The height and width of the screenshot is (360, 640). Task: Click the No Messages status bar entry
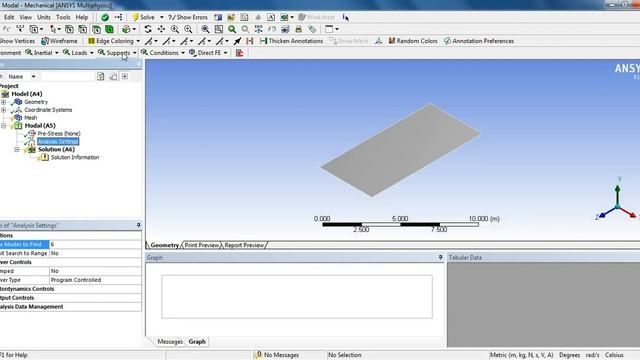click(276, 355)
